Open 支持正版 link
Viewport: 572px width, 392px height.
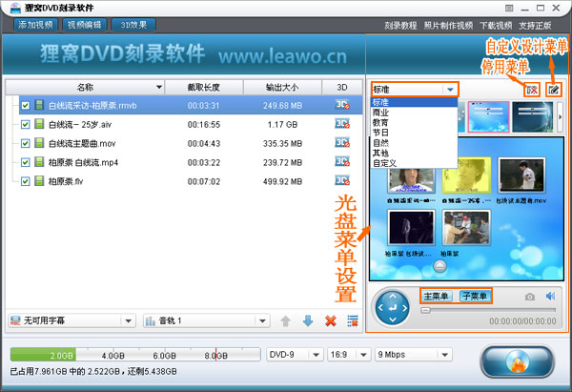[x=535, y=26]
